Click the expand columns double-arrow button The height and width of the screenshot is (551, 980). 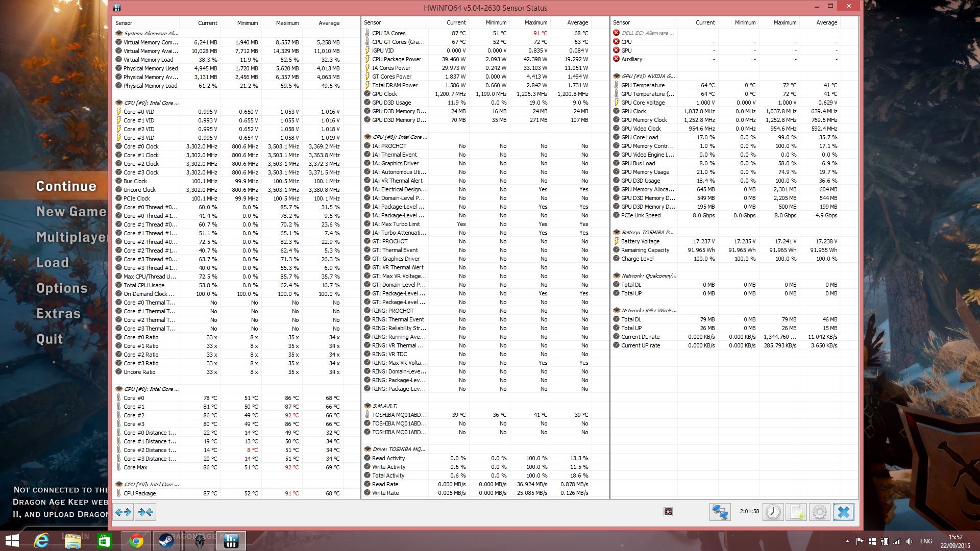(x=123, y=512)
